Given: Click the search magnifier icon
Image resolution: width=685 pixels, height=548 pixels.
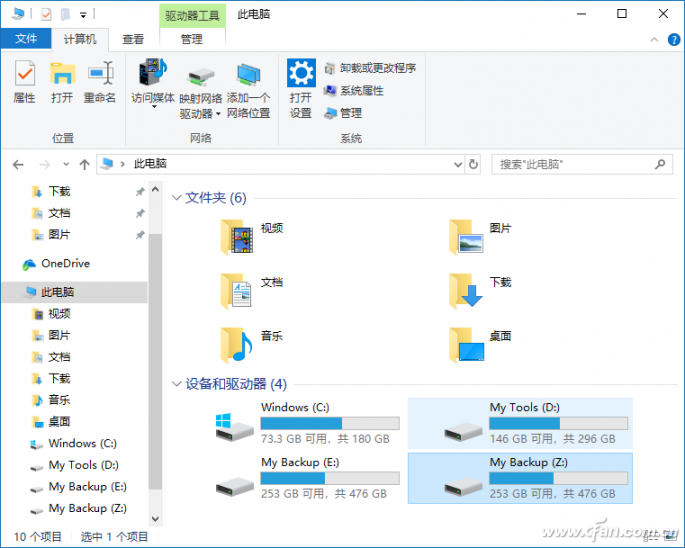Looking at the screenshot, I should [x=660, y=164].
